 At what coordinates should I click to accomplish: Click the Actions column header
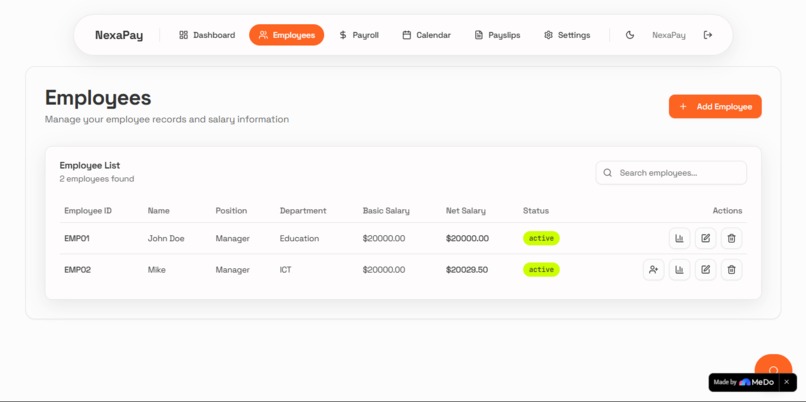727,211
